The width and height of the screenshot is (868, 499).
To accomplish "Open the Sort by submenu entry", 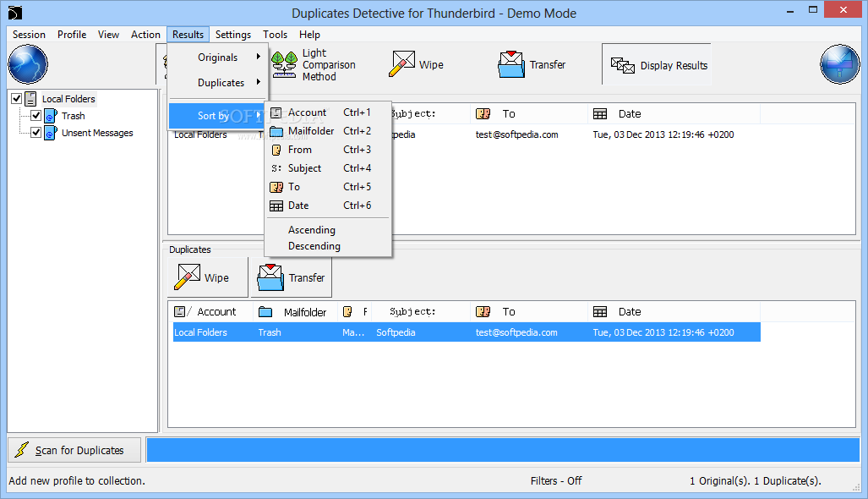I will 217,116.
